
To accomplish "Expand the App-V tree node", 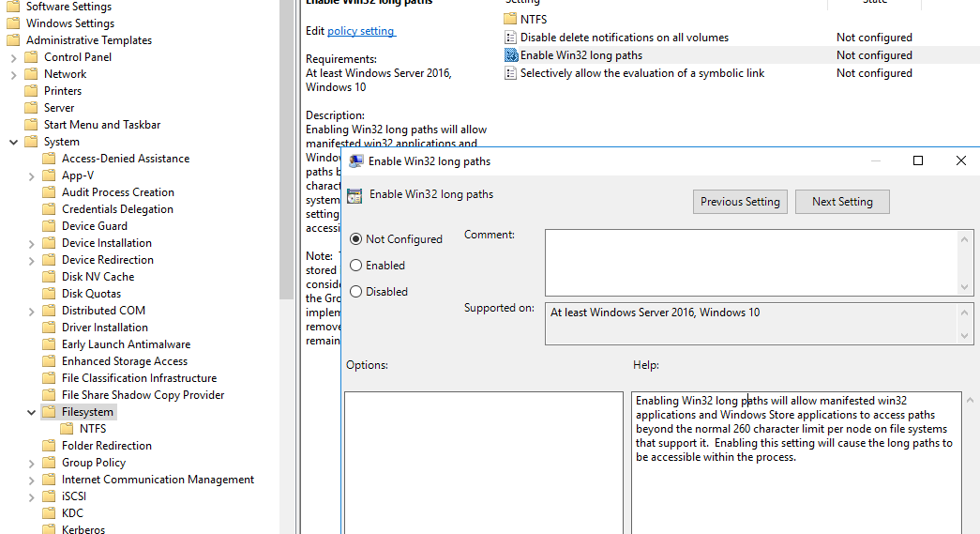I will point(31,175).
